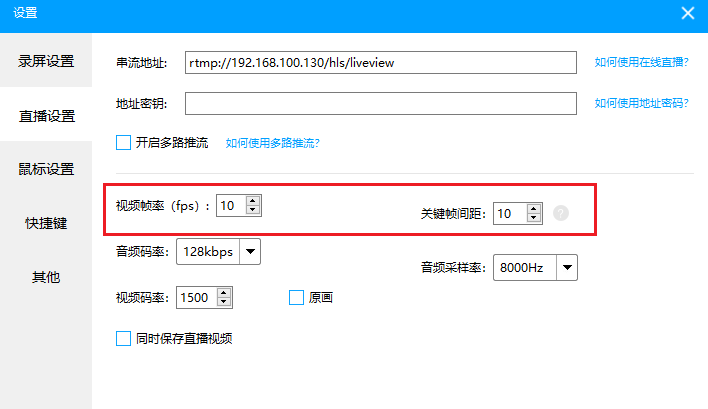Open the 音频码率 128kbps dropdown
The width and height of the screenshot is (708, 409).
pyautogui.click(x=250, y=252)
